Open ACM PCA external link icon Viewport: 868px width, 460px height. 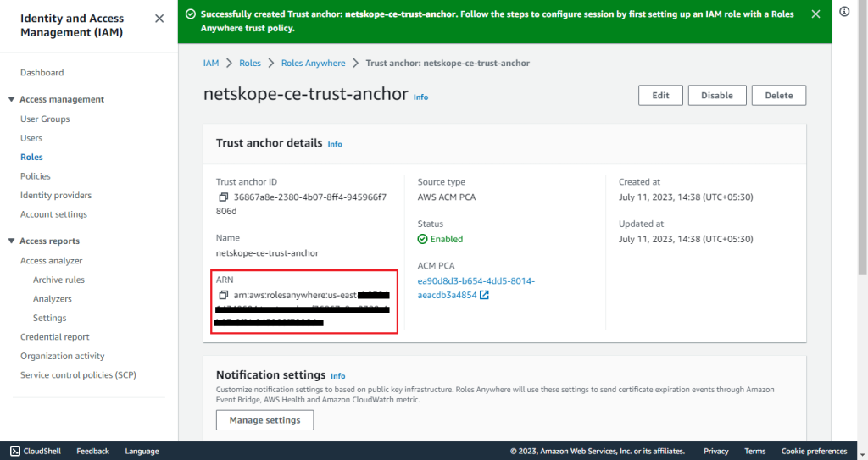[x=484, y=295]
